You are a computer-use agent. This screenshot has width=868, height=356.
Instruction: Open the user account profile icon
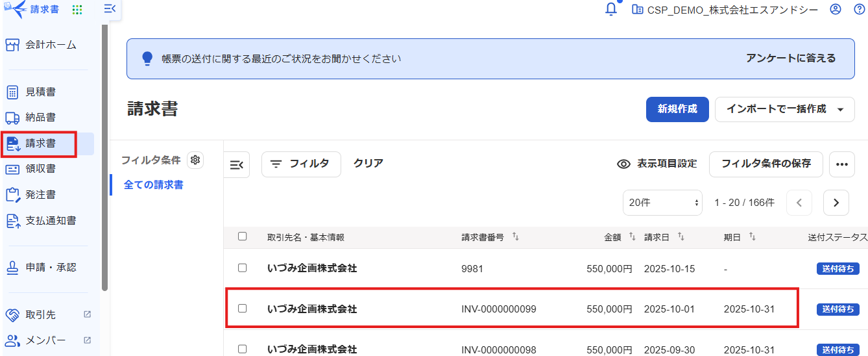pyautogui.click(x=836, y=9)
